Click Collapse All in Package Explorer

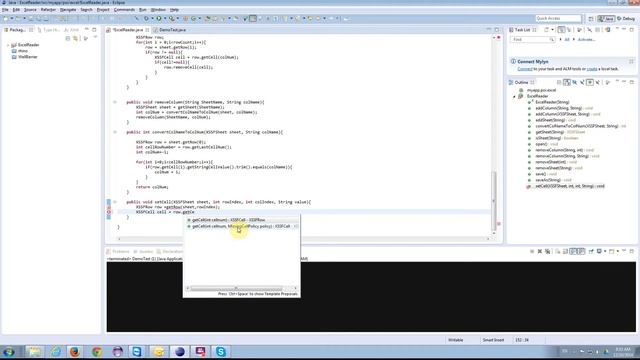click(68, 38)
